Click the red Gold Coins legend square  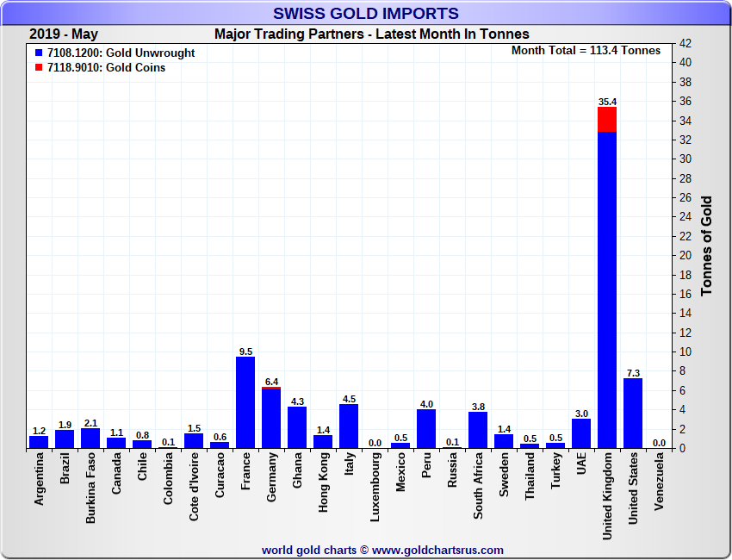39,67
